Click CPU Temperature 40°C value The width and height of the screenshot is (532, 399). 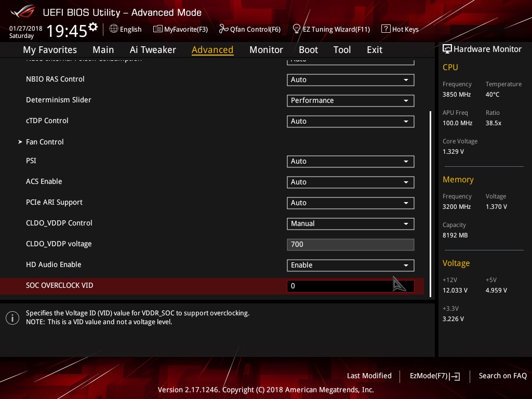pos(493,95)
